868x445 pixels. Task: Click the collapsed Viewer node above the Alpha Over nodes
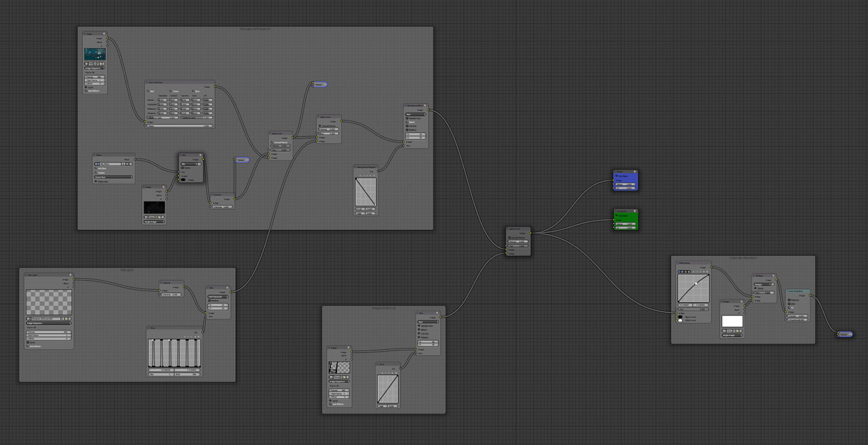320,84
